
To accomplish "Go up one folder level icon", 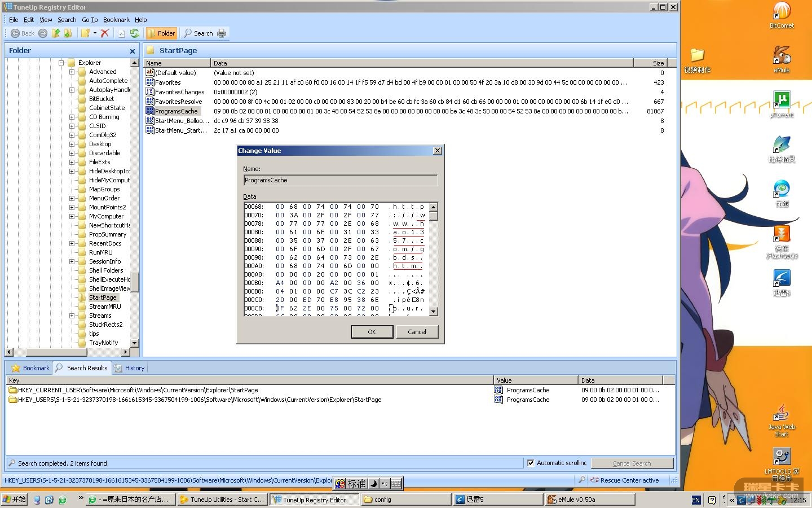I will tap(56, 33).
